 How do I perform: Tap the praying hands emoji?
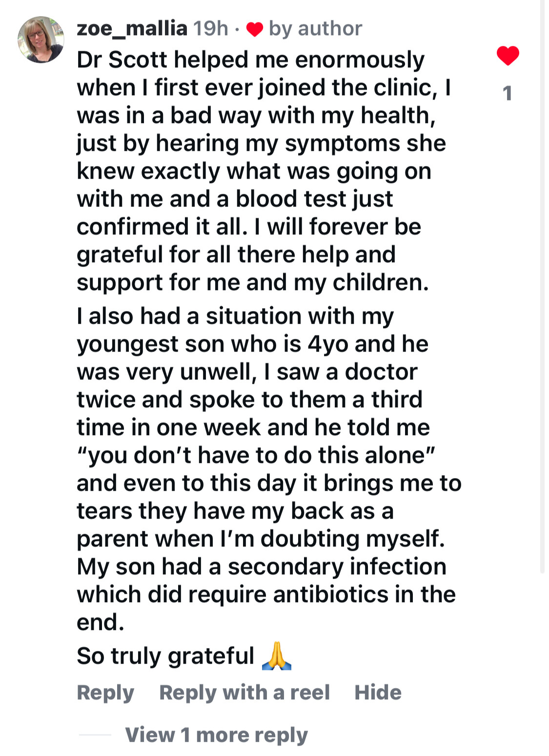tap(276, 656)
